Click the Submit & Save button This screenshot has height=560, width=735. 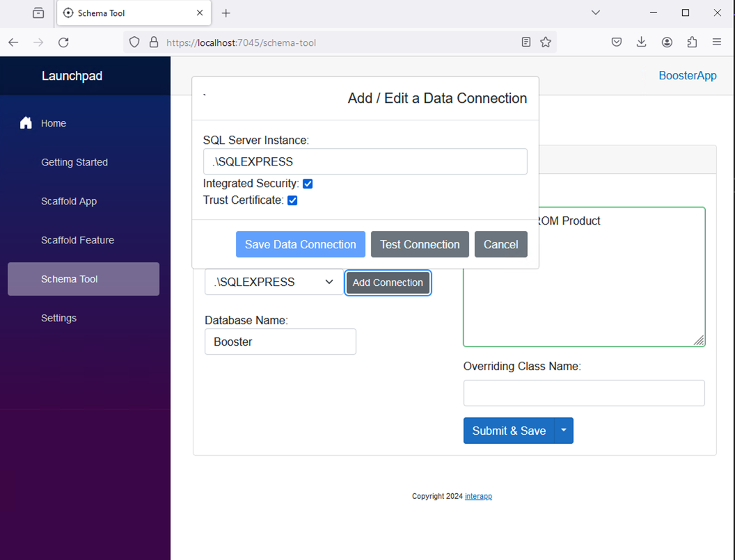(x=509, y=431)
